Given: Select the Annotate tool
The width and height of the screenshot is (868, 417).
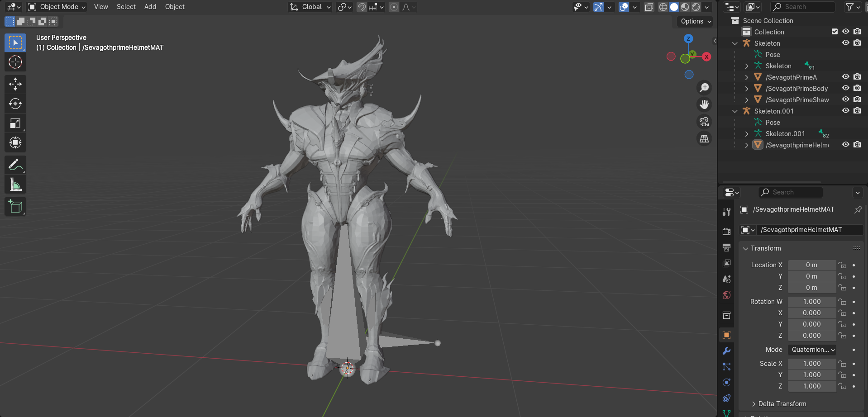Looking at the screenshot, I should pyautogui.click(x=15, y=165).
